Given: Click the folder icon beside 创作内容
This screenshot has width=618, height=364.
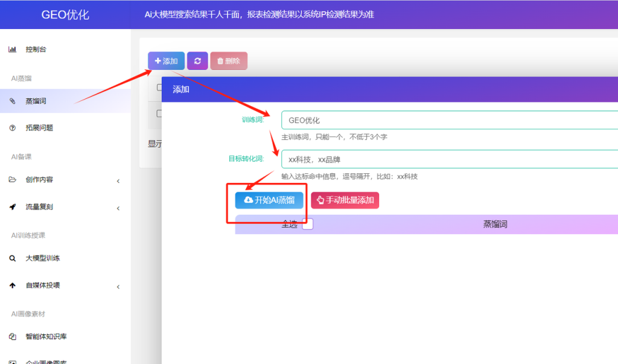Looking at the screenshot, I should point(12,179).
